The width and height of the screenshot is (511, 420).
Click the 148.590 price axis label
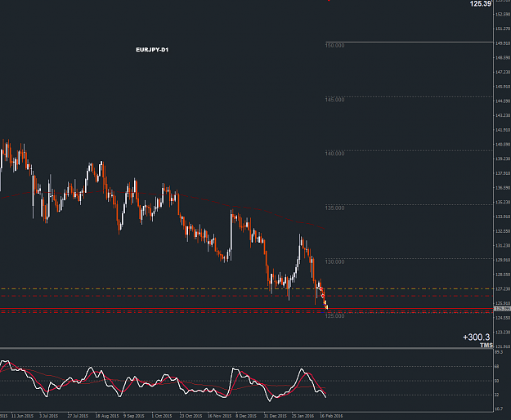click(503, 58)
